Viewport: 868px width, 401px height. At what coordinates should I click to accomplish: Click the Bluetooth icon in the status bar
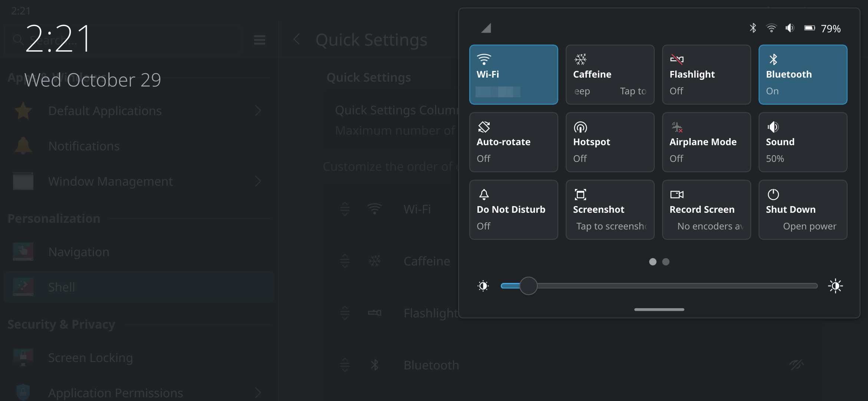click(753, 27)
